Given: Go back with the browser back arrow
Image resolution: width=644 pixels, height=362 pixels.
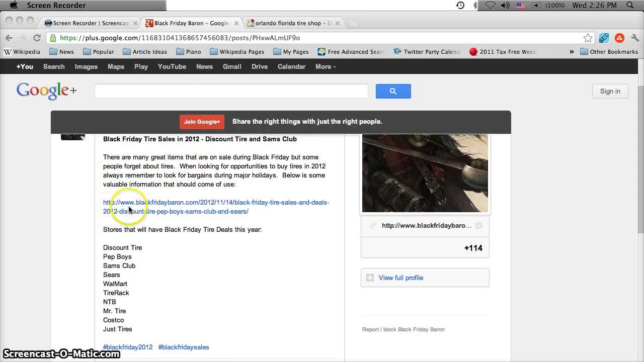Looking at the screenshot, I should (9, 38).
